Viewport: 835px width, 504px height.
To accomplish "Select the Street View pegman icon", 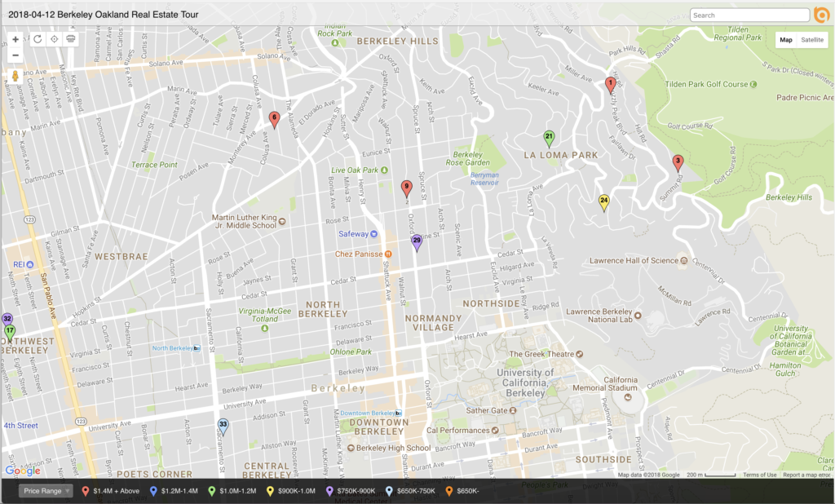I will tap(15, 76).
